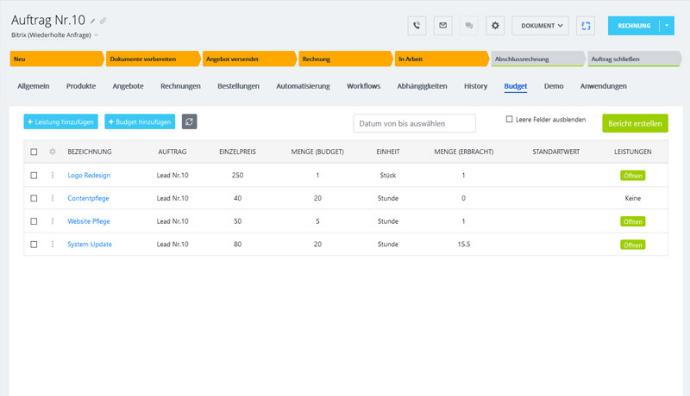Click Offen badge in System Update row
Image resolution: width=690 pixels, height=396 pixels.
[633, 245]
